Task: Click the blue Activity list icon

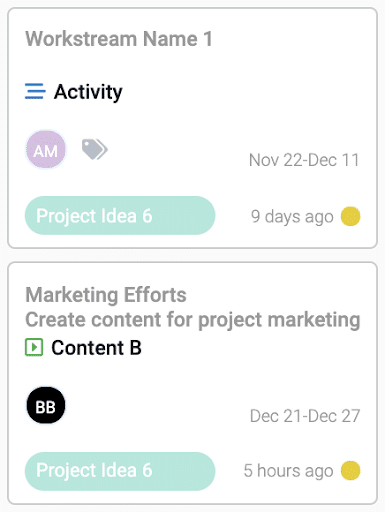Action: pyautogui.click(x=35, y=91)
